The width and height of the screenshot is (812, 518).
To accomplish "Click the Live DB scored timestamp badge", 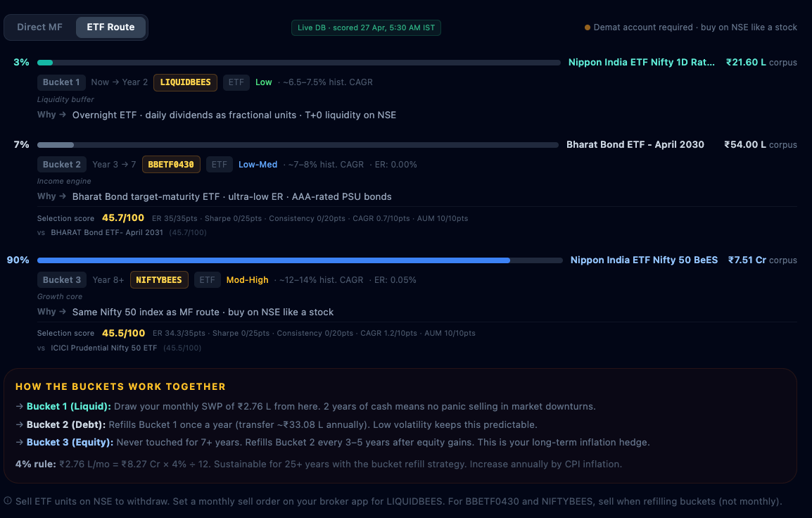I will (x=366, y=28).
